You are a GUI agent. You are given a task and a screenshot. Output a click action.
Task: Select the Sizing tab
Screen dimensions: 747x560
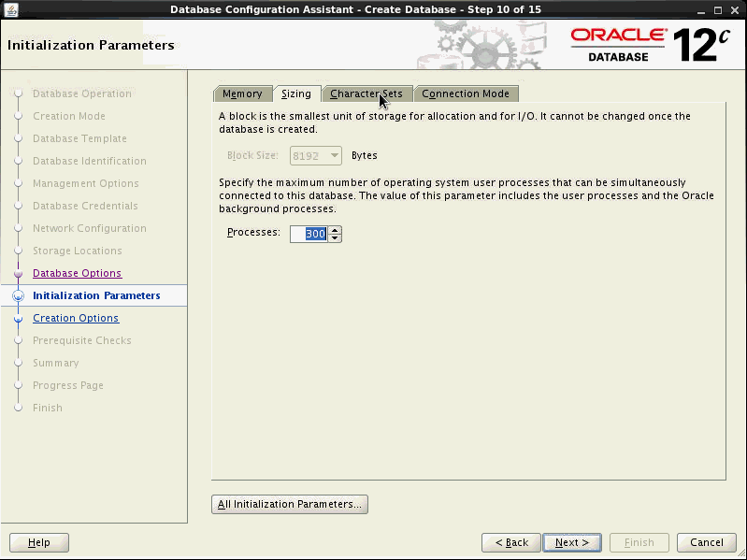[x=296, y=93]
